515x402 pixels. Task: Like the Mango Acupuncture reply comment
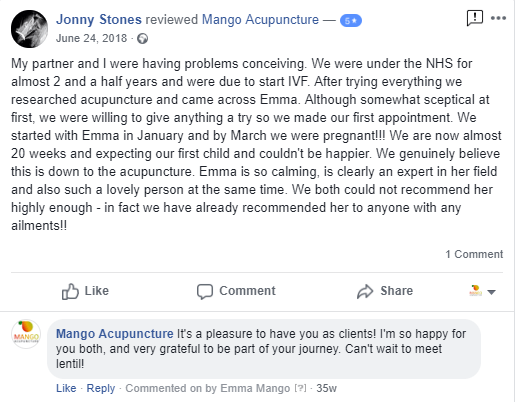[x=66, y=388]
